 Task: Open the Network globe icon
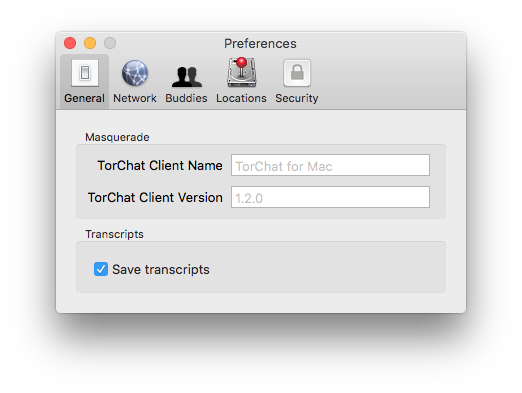(x=135, y=73)
